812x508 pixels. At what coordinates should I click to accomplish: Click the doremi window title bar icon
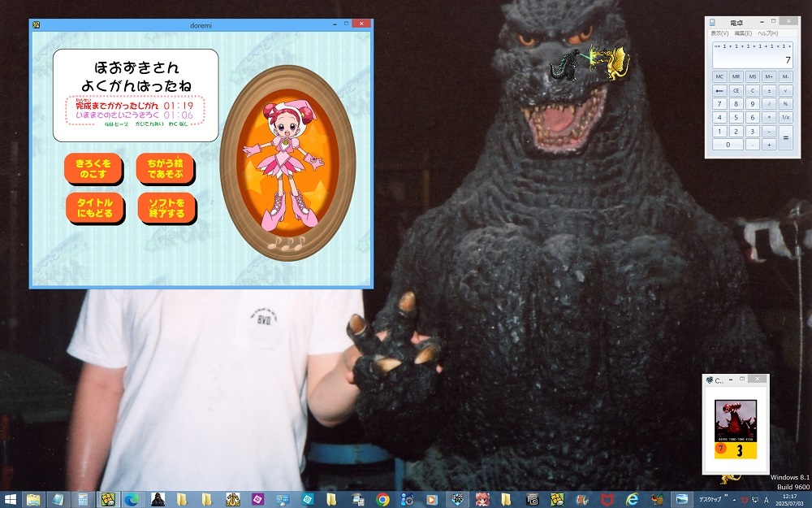(36, 24)
